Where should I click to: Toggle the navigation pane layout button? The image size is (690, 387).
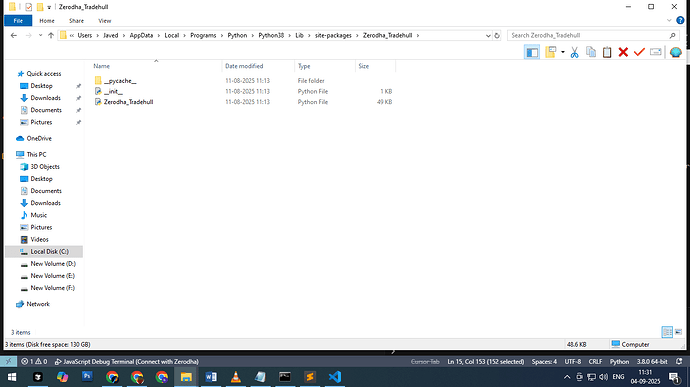[532, 52]
